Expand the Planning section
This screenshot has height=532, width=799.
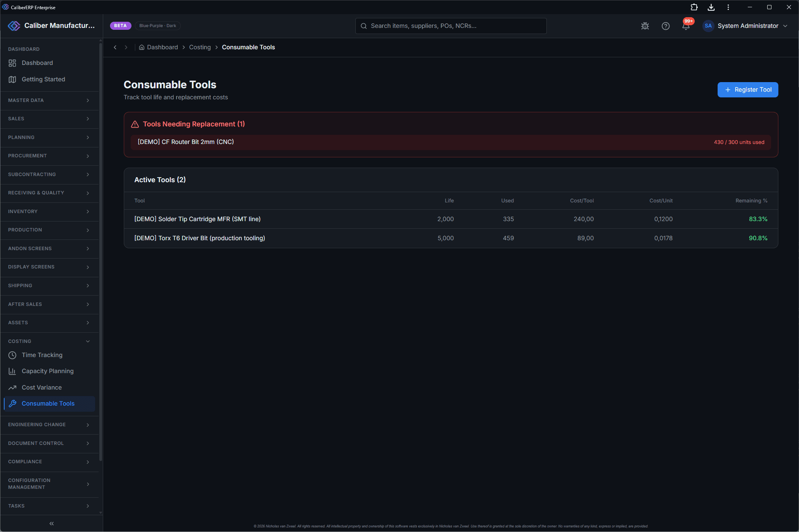click(49, 137)
